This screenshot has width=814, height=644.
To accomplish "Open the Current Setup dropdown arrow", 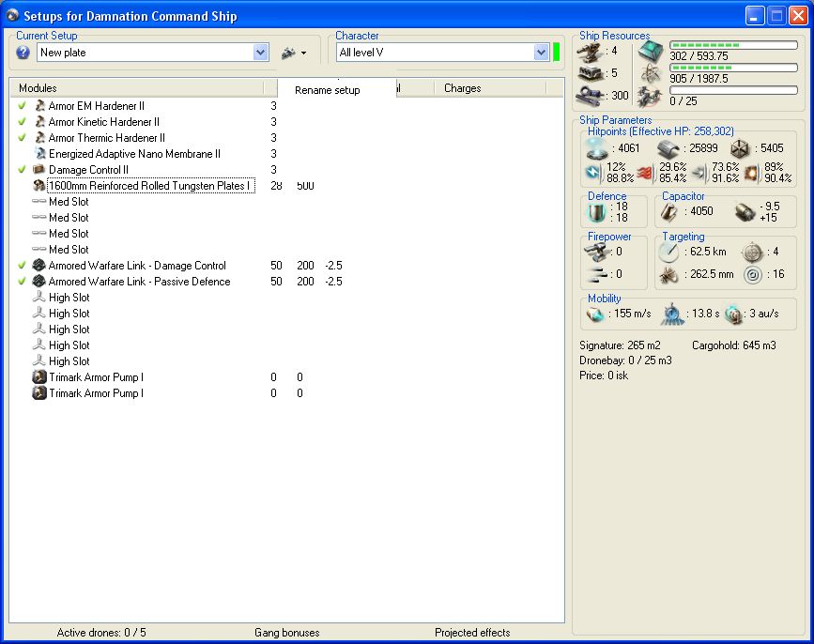I will [261, 53].
